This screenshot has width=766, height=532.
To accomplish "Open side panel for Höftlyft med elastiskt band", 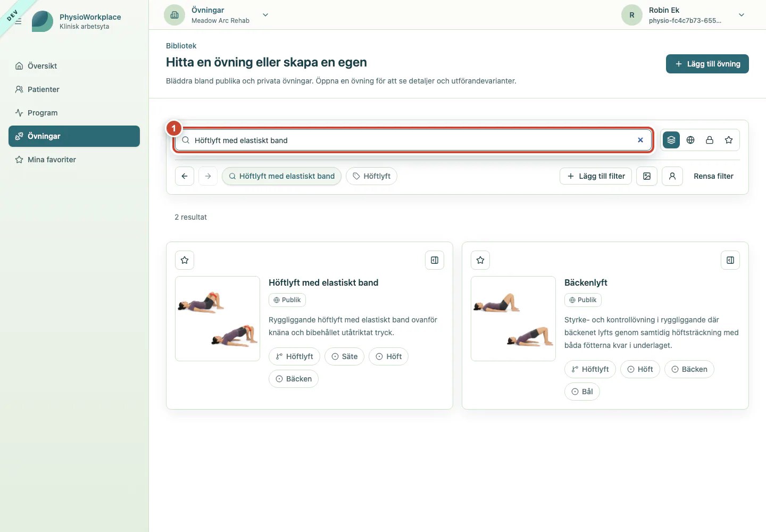I will (x=435, y=260).
